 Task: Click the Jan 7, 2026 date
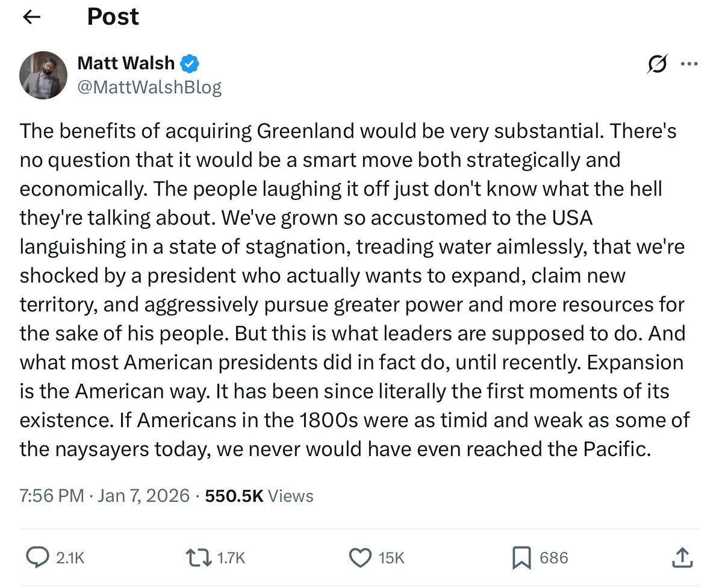tap(143, 496)
